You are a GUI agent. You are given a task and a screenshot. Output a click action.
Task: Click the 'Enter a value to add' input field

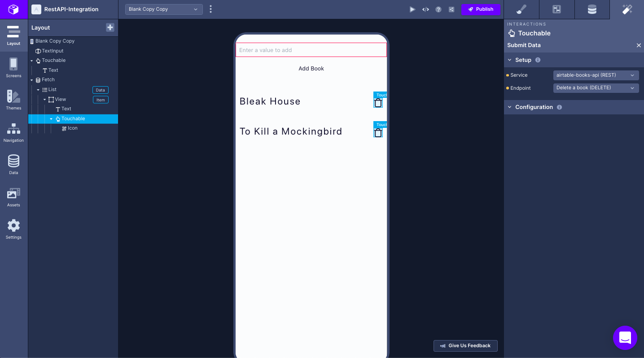pyautogui.click(x=311, y=50)
